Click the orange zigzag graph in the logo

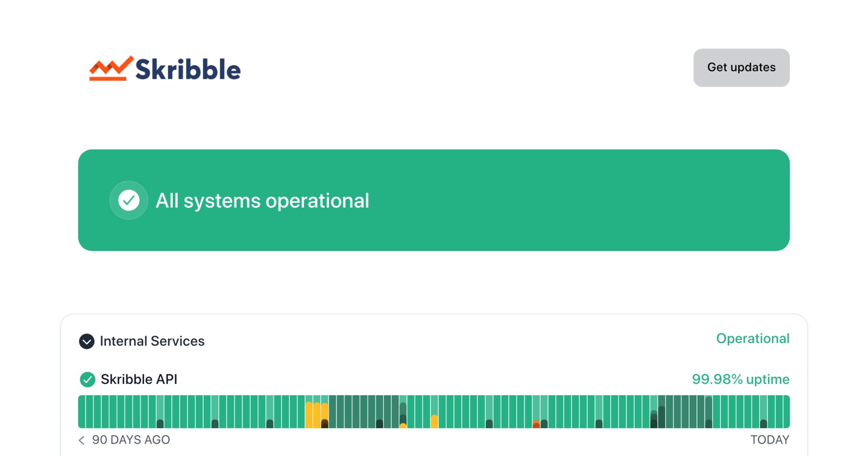110,69
